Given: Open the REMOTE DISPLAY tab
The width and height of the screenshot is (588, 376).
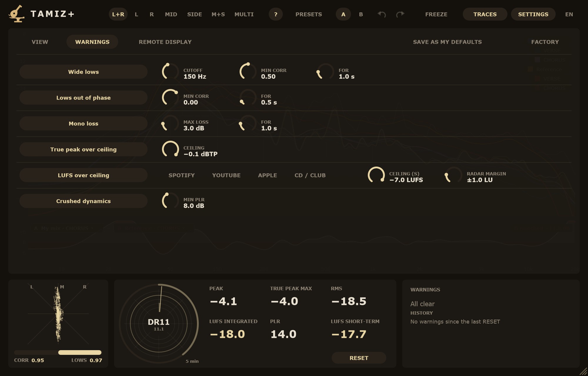Looking at the screenshot, I should (x=165, y=42).
